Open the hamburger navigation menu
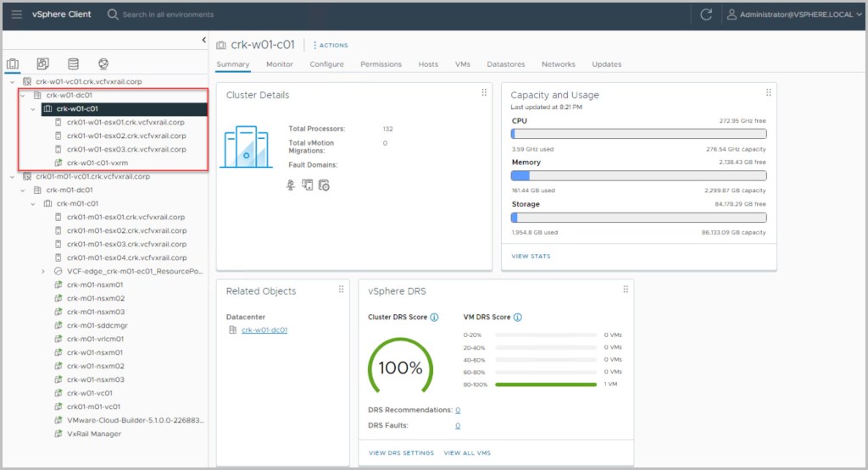Image resolution: width=868 pixels, height=470 pixels. (17, 14)
